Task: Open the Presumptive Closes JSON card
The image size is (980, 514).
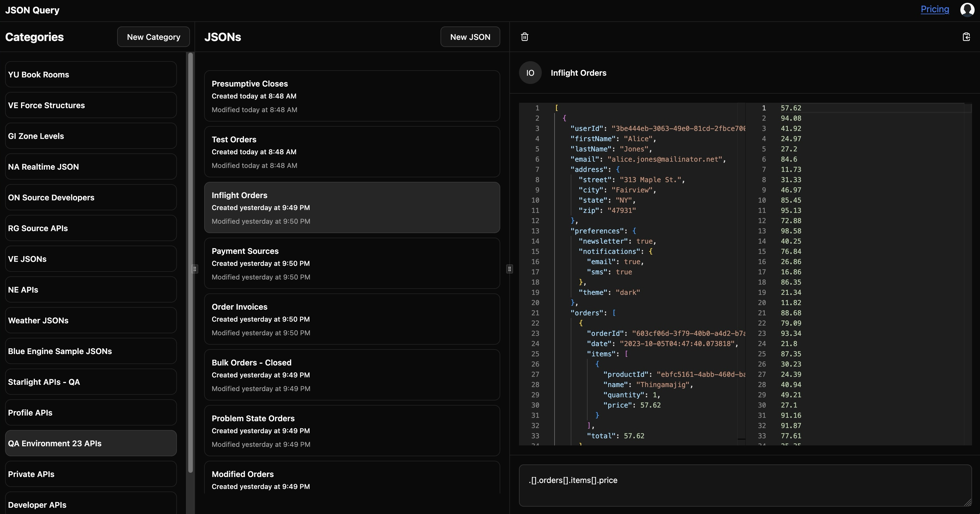Action: click(352, 96)
